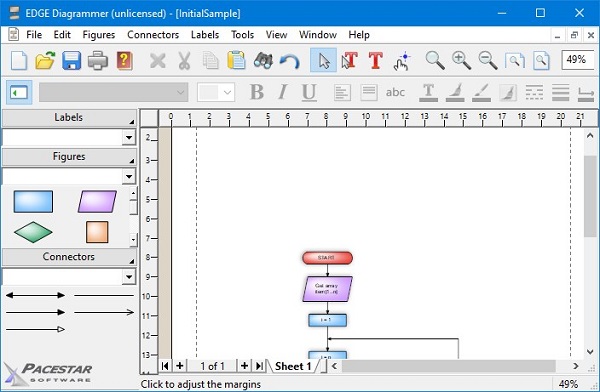Screen dimensions: 600x392
Task: Open the Connectors menu
Action: point(153,35)
